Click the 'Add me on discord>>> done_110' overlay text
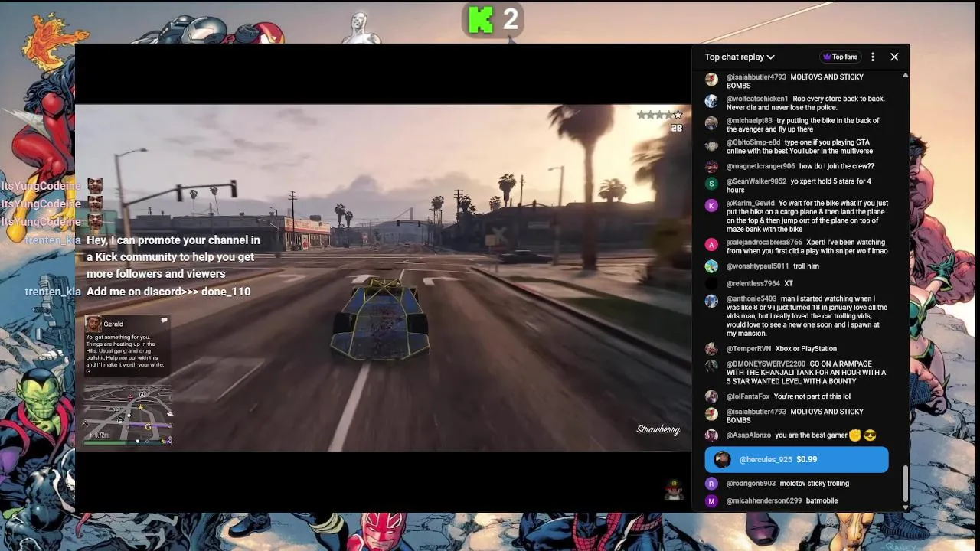The image size is (980, 551). tap(168, 292)
